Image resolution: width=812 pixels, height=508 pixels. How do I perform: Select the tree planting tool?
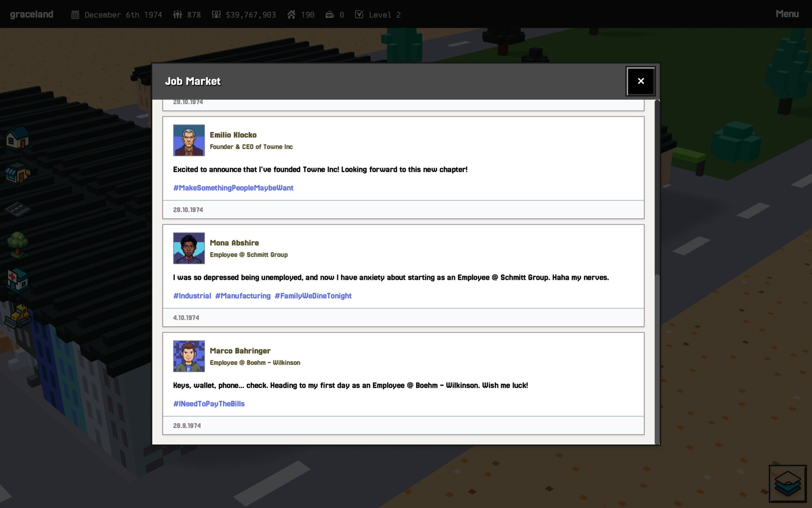[17, 244]
